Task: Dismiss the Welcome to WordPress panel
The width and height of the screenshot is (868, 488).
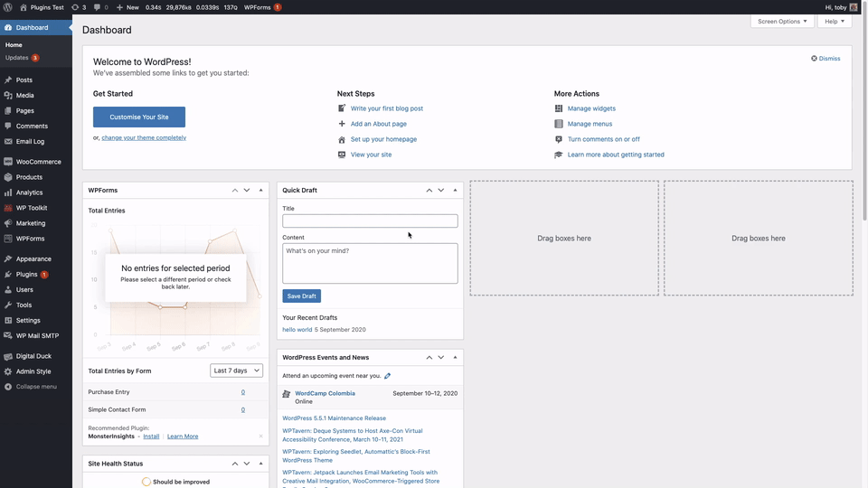Action: tap(826, 58)
